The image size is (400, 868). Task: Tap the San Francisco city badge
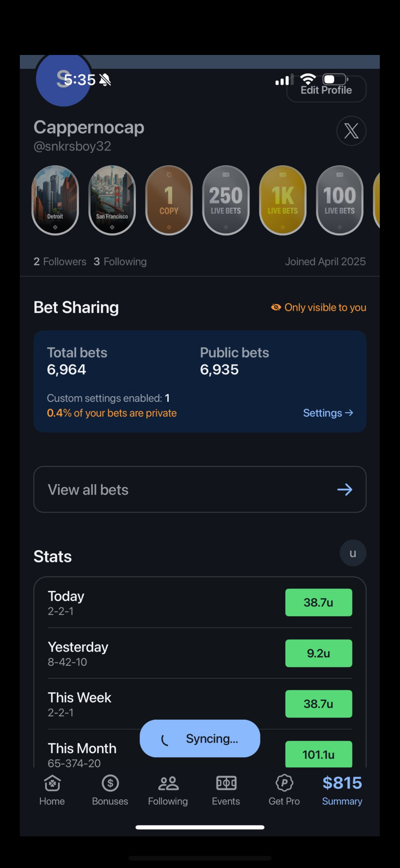pos(112,200)
